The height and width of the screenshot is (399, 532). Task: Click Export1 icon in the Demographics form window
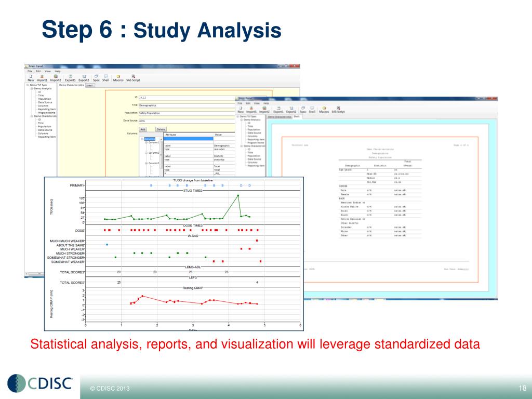coord(71,78)
